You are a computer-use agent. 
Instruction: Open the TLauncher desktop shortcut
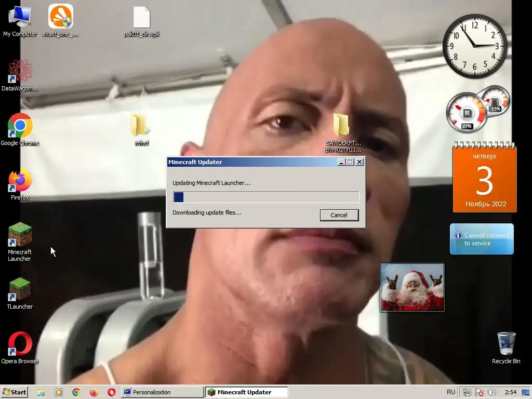coord(20,293)
